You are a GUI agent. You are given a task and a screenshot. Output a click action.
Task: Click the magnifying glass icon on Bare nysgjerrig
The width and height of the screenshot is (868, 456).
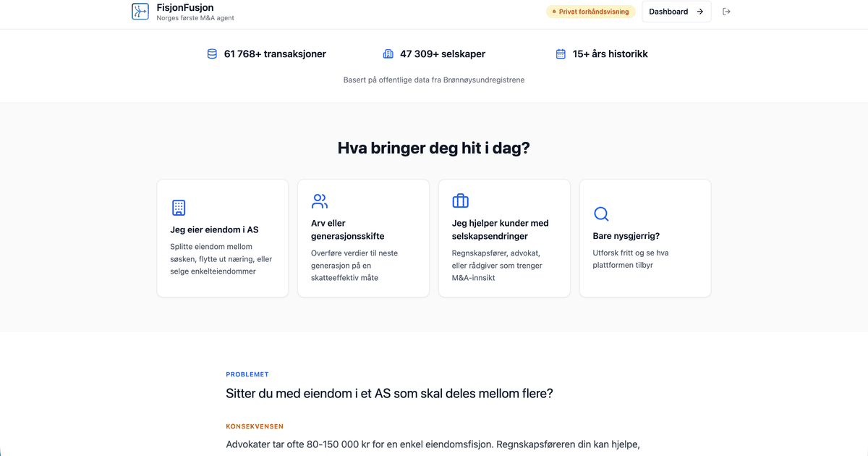click(600, 214)
